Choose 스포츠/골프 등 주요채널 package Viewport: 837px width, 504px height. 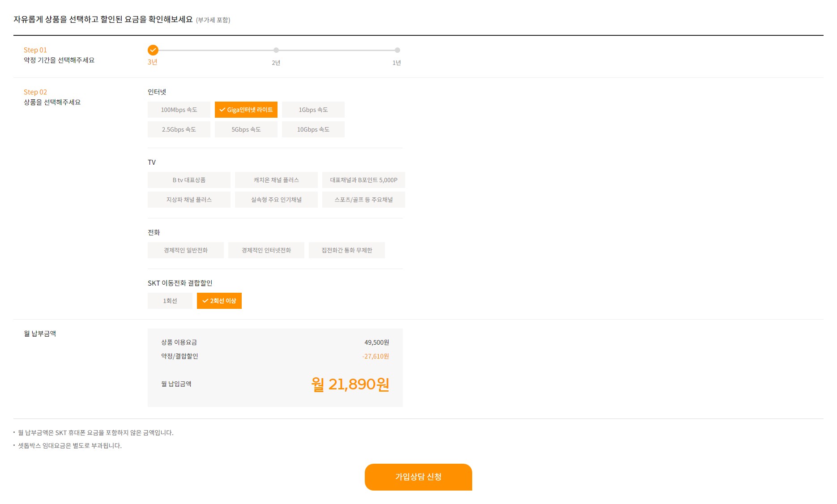pos(363,200)
